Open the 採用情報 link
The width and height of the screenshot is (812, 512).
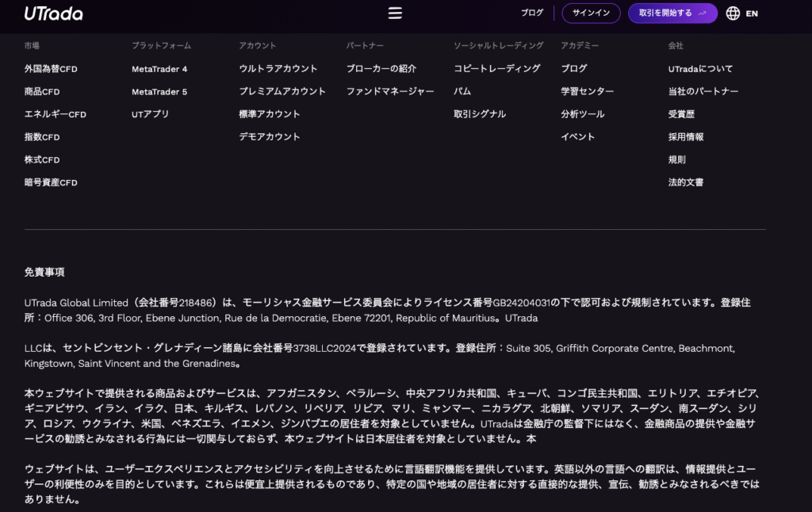coord(686,136)
